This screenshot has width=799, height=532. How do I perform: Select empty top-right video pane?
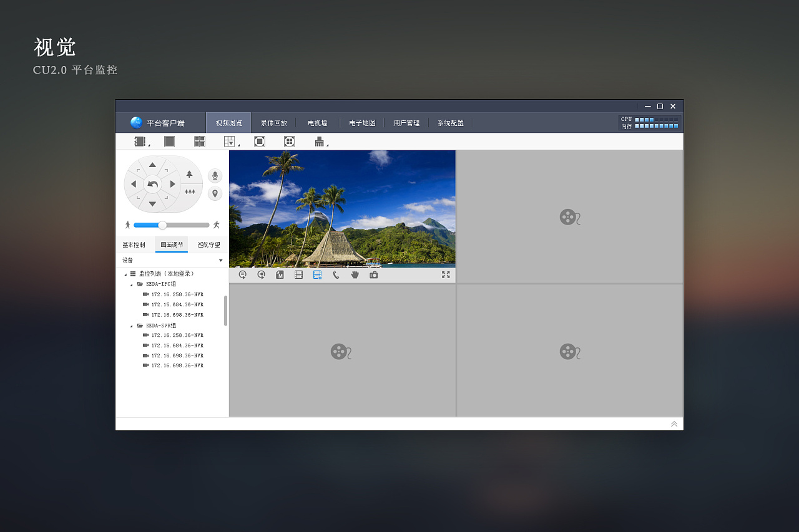570,216
